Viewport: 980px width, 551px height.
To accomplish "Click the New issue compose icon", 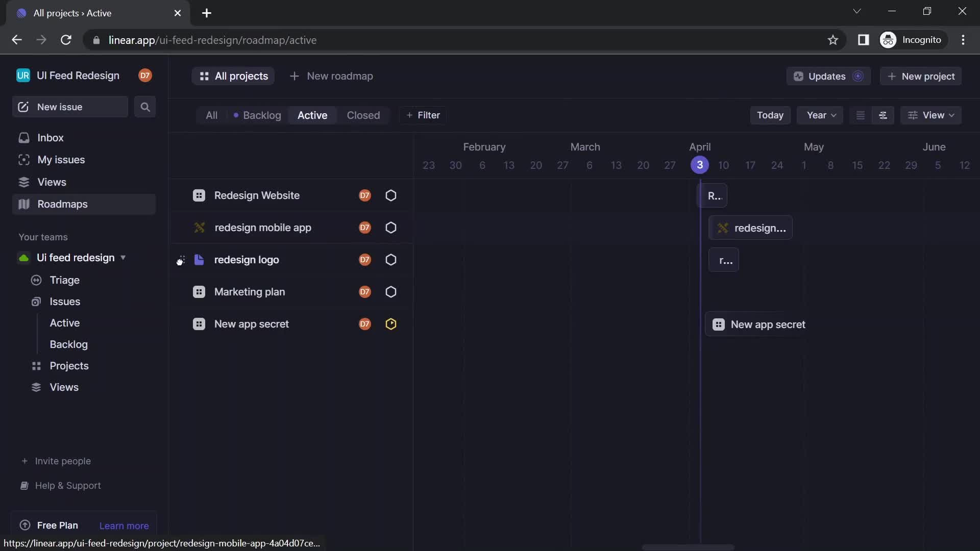I will click(x=22, y=106).
